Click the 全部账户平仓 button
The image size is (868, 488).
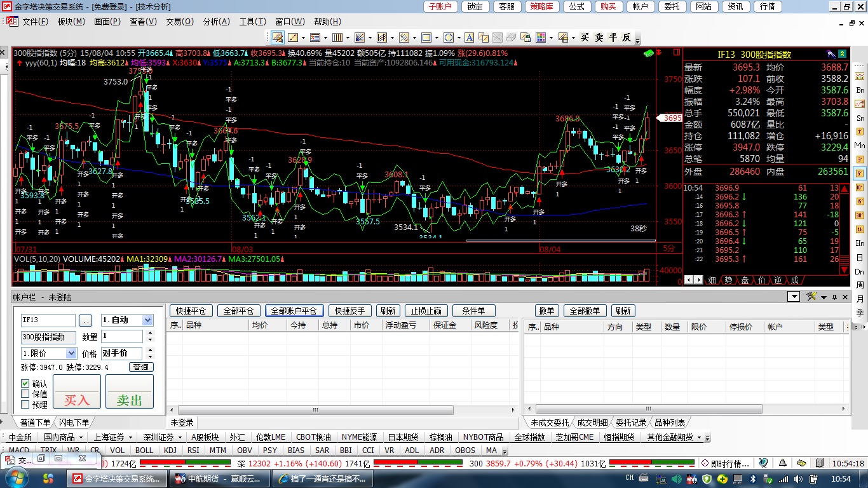click(x=294, y=311)
